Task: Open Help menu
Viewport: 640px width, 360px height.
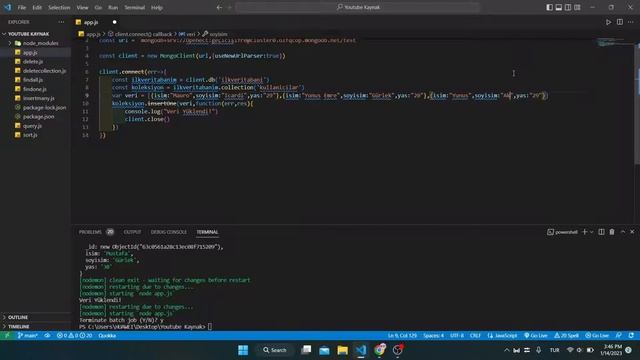Action: click(157, 7)
